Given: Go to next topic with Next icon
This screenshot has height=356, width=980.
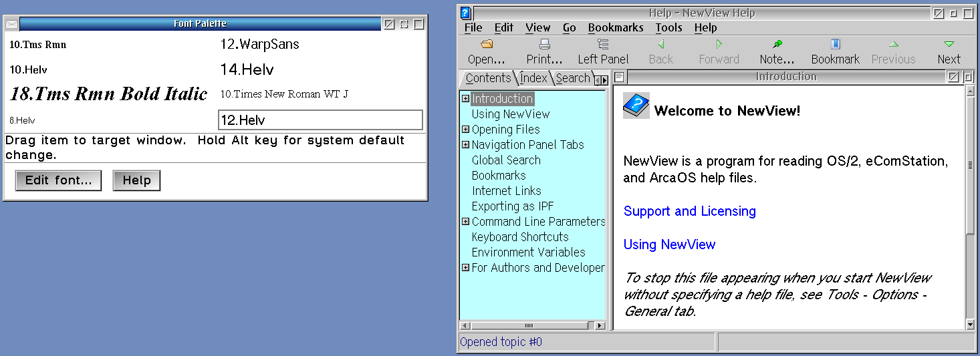Looking at the screenshot, I should (x=949, y=45).
